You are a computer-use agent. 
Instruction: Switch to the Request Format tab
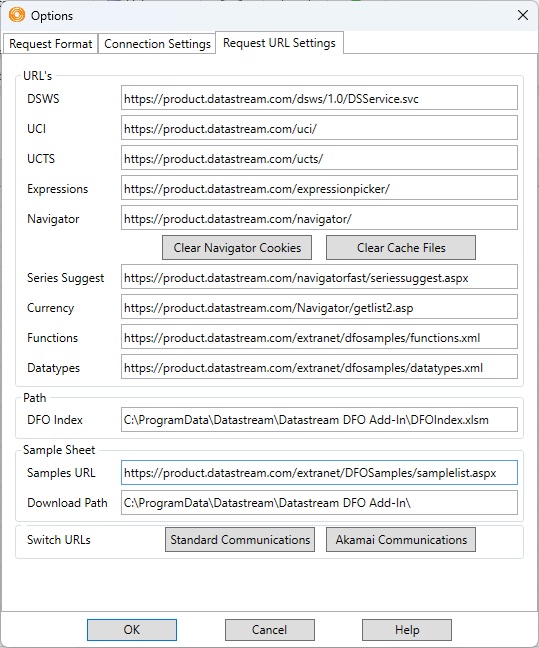pos(50,44)
